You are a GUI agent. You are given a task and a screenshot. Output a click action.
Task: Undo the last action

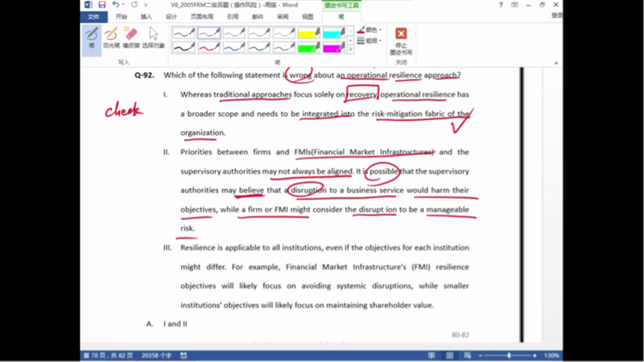115,5
